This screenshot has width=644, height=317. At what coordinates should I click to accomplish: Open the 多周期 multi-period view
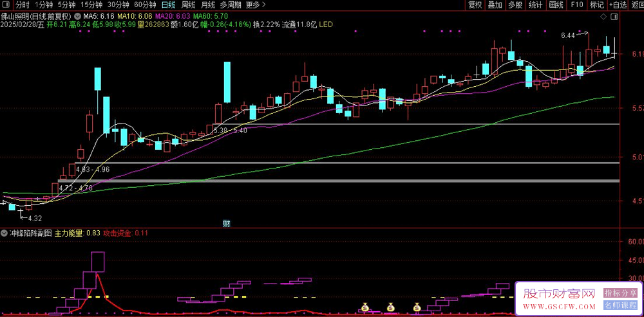coord(231,5)
